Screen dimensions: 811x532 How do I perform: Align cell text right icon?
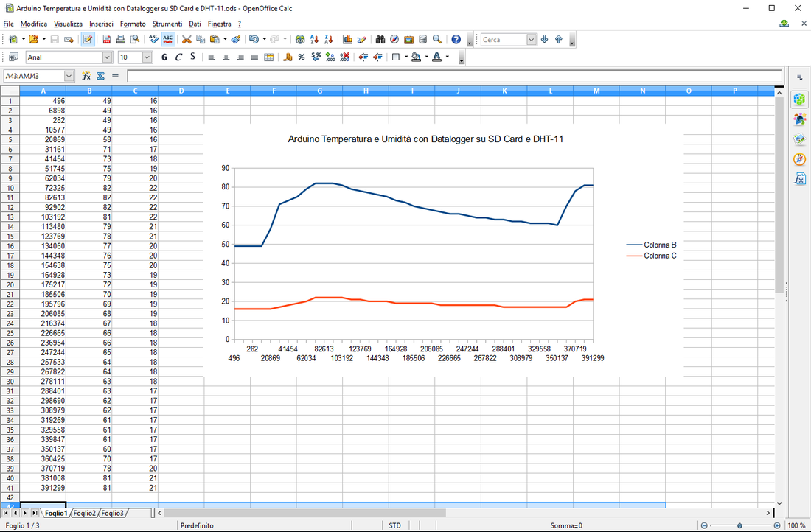click(240, 57)
